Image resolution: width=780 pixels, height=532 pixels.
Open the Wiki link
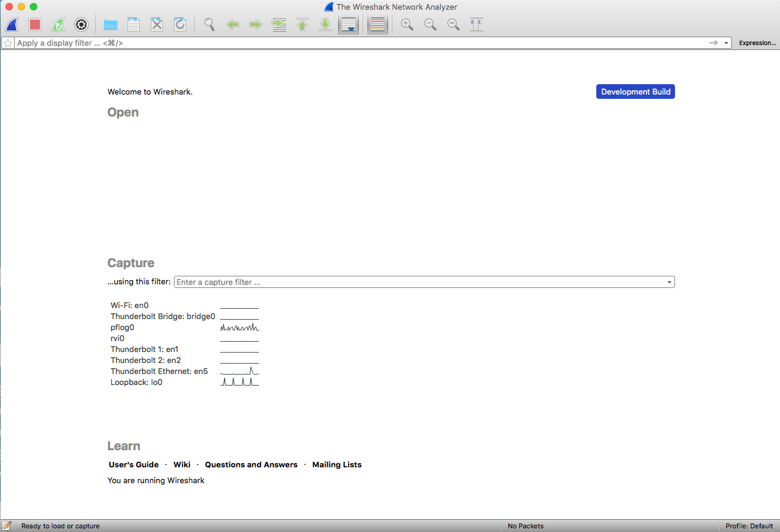182,464
